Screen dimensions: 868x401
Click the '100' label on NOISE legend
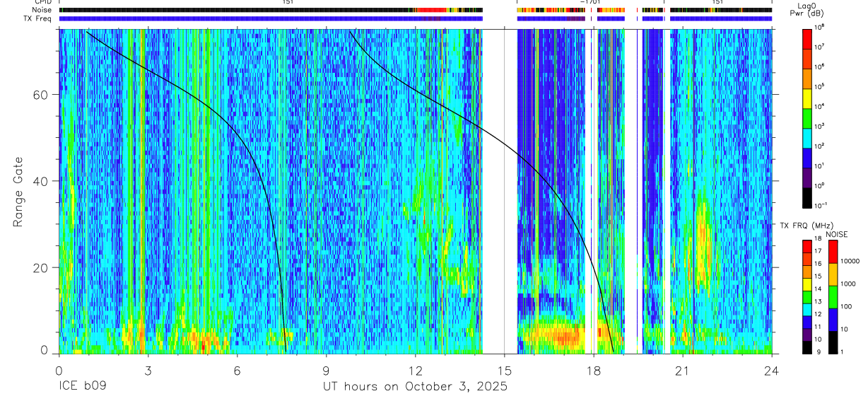(847, 308)
